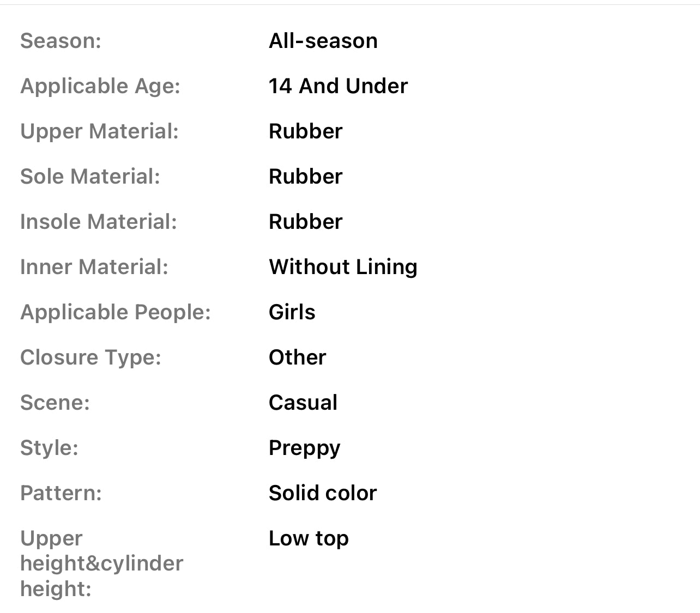
Task: Select the Upper Material label
Action: (x=100, y=131)
